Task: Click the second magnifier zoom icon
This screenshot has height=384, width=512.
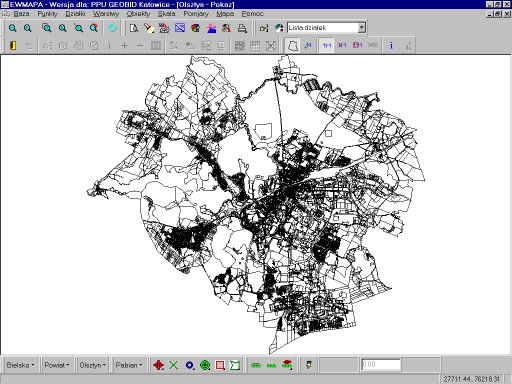Action: [x=28, y=28]
